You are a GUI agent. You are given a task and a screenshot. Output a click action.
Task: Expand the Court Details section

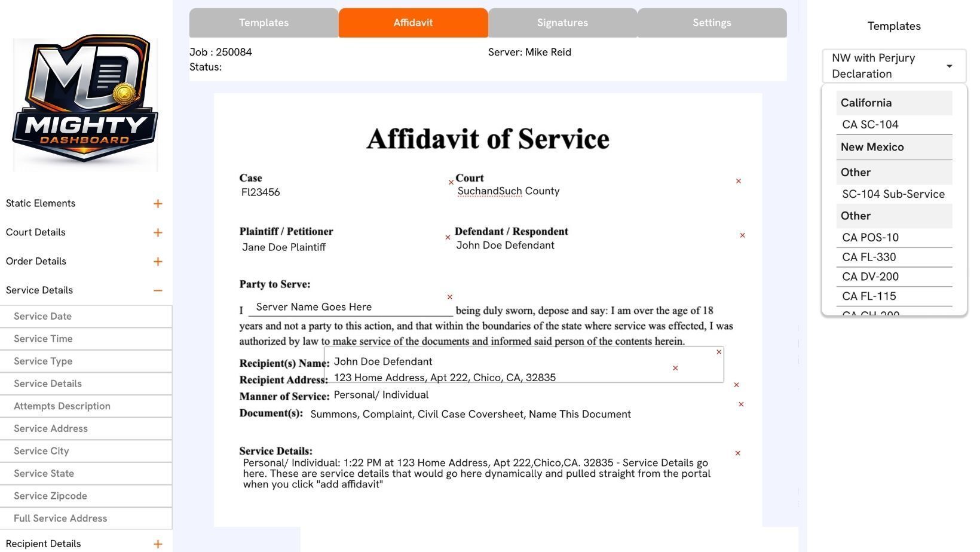point(158,232)
